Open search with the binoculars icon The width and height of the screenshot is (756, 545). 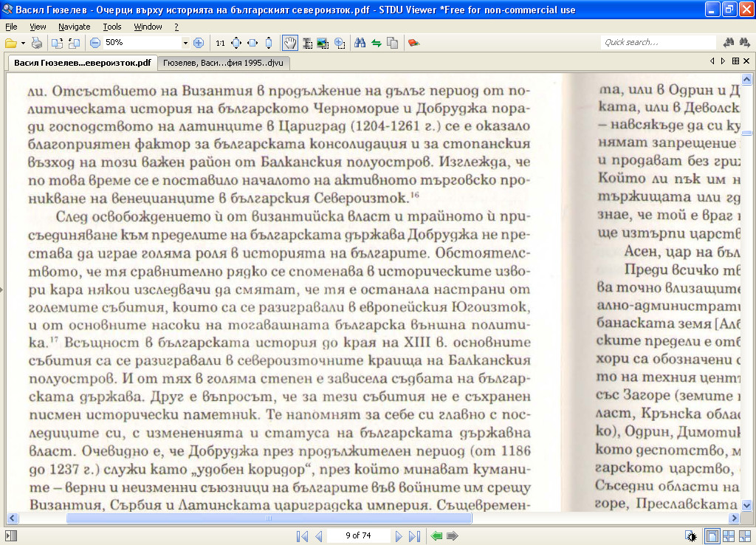pyautogui.click(x=360, y=43)
